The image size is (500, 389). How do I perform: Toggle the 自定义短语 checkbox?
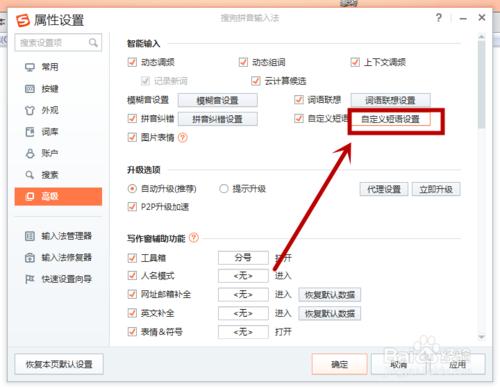(x=299, y=118)
